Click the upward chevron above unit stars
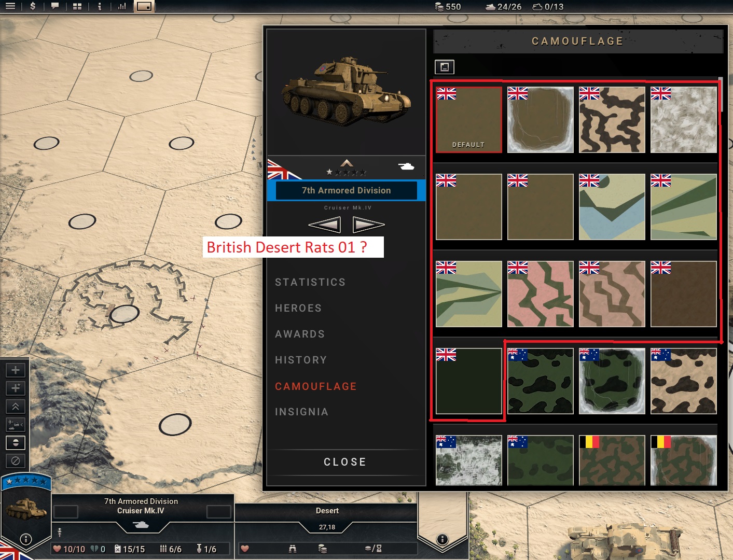The height and width of the screenshot is (560, 733). tap(347, 163)
